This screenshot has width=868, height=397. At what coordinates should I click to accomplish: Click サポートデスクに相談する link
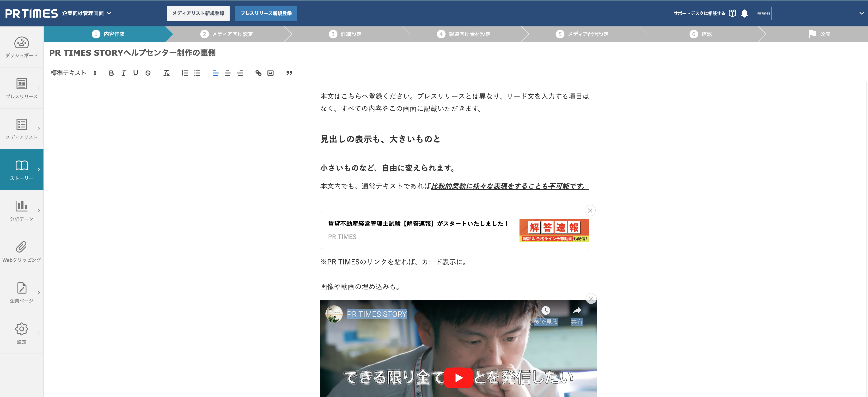coord(699,13)
